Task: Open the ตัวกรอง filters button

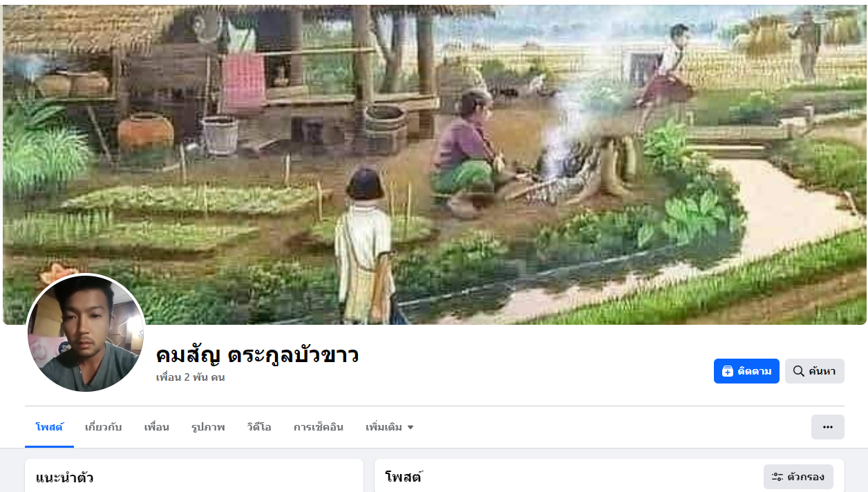Action: click(798, 477)
